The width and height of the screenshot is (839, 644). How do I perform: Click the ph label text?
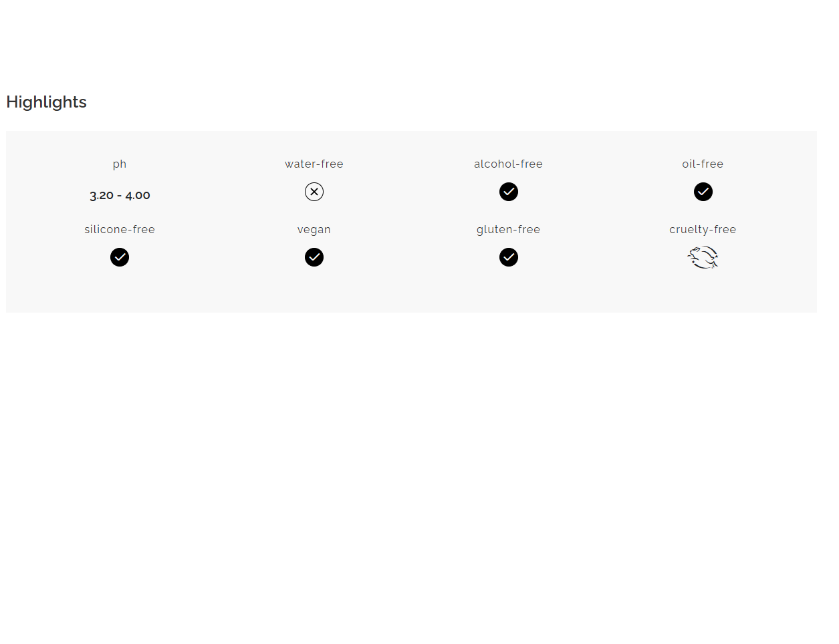(x=120, y=164)
